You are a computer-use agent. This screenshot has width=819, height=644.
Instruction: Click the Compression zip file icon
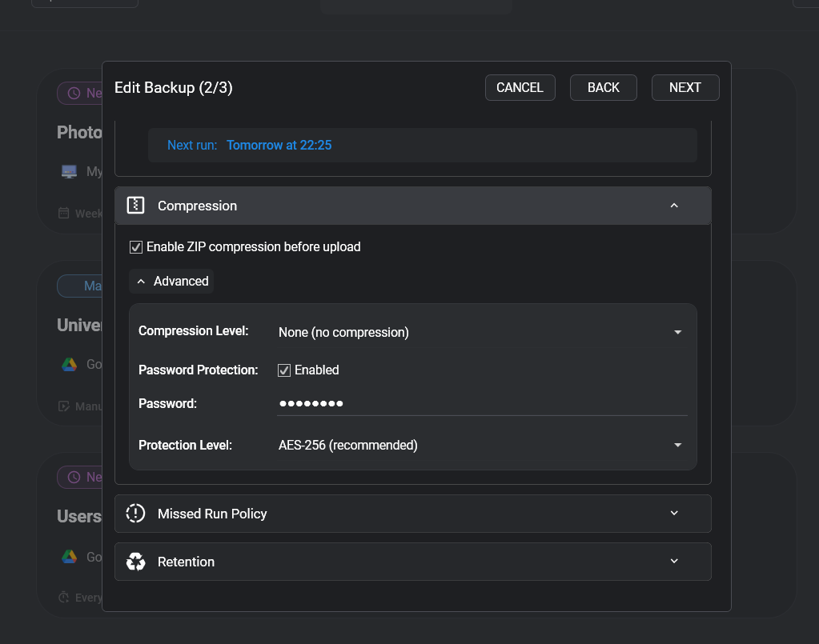[x=136, y=206]
